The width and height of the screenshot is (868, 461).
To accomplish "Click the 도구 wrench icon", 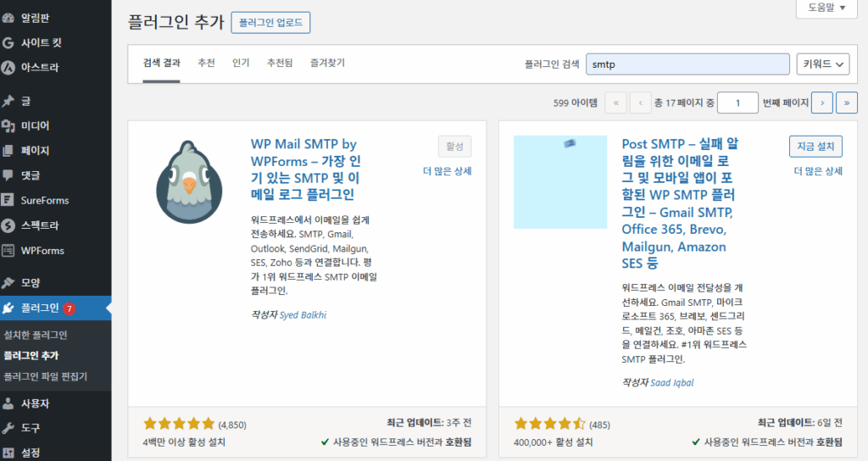I will [x=8, y=428].
